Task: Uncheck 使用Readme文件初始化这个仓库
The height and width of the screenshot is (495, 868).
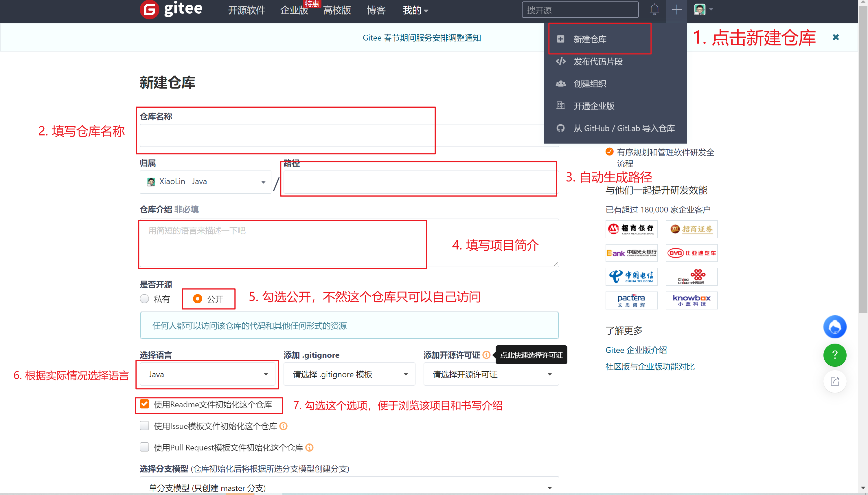Action: click(144, 404)
